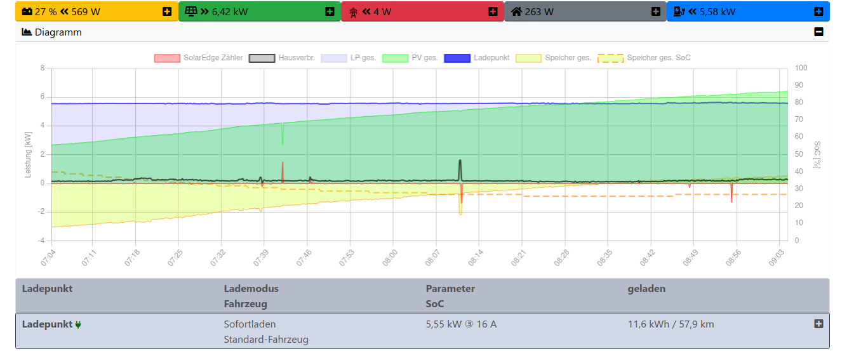Click the Lademodus column header
868x351 pixels.
tap(251, 289)
